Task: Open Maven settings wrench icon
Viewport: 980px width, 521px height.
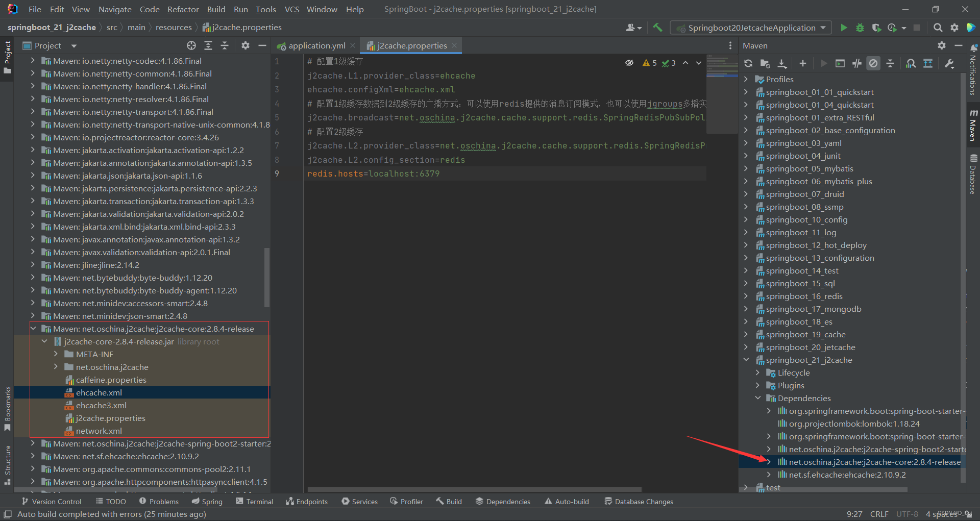Action: (949, 63)
